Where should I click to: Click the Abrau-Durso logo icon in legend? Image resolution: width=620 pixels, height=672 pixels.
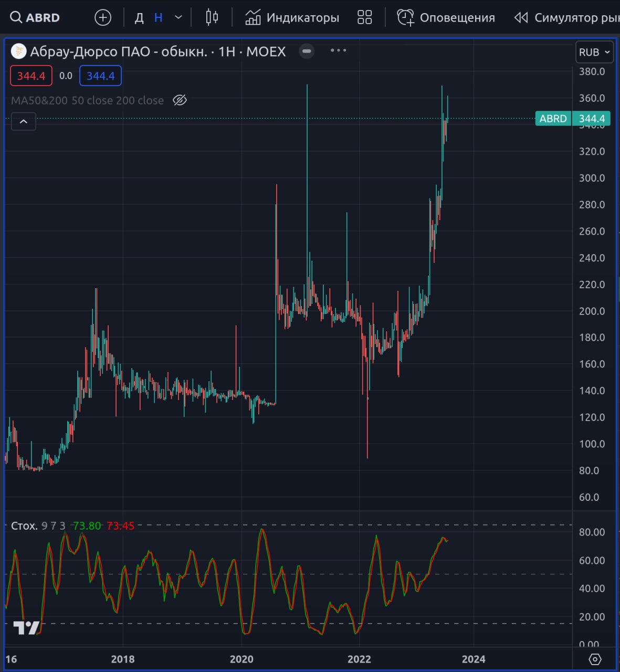click(19, 51)
